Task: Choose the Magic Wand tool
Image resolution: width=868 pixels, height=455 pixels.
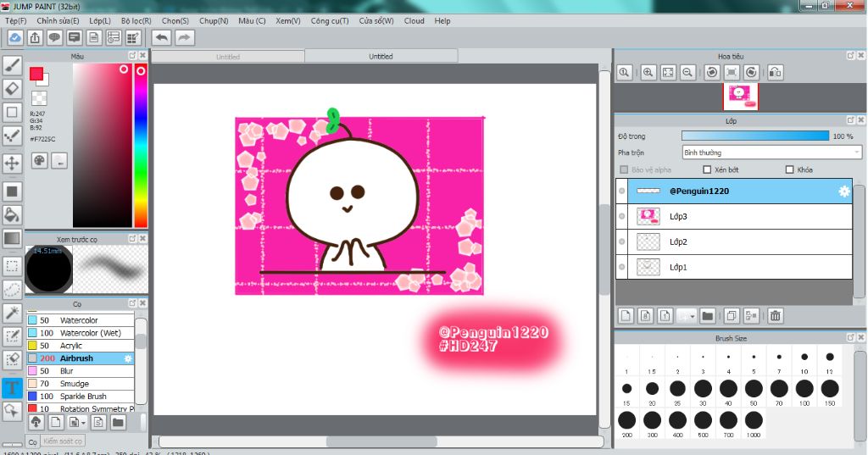Action: [12, 314]
